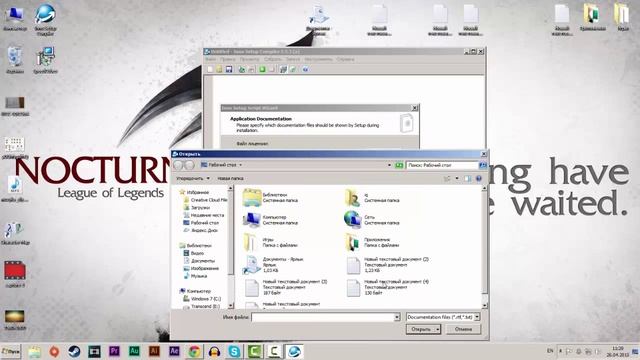The height and width of the screenshot is (360, 640).
Task: Select Рабочий стол in navigation pane favorites
Action: coord(201,223)
